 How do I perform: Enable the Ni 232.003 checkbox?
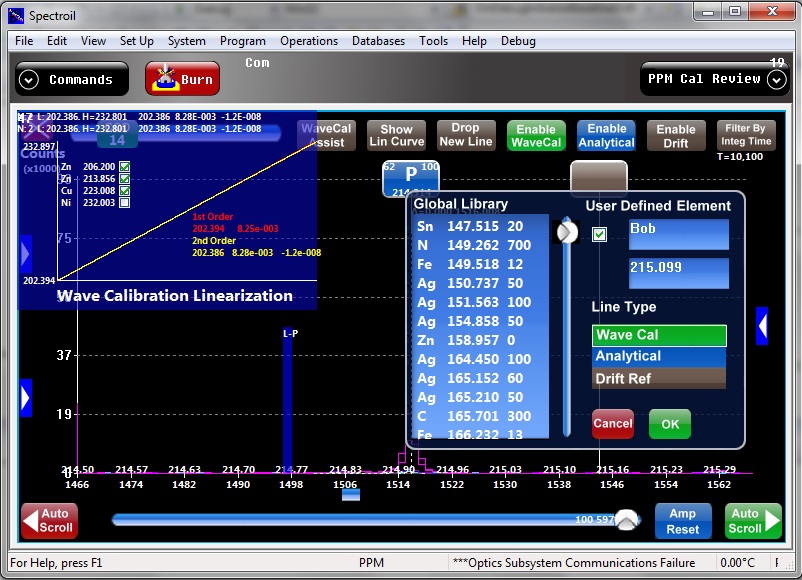(124, 203)
